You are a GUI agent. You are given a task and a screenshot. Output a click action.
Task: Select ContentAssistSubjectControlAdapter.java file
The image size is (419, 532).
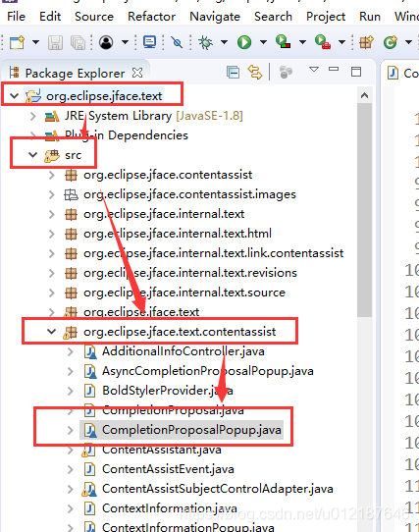coord(218,489)
